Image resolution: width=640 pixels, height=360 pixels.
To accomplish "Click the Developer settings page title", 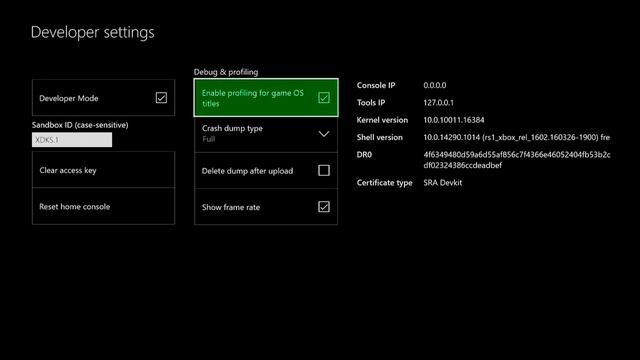I will (x=93, y=32).
